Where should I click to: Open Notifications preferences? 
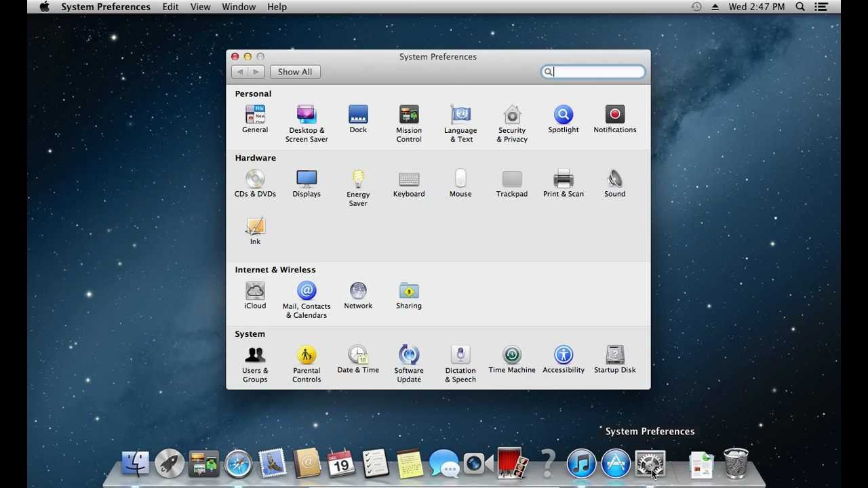[x=615, y=119]
